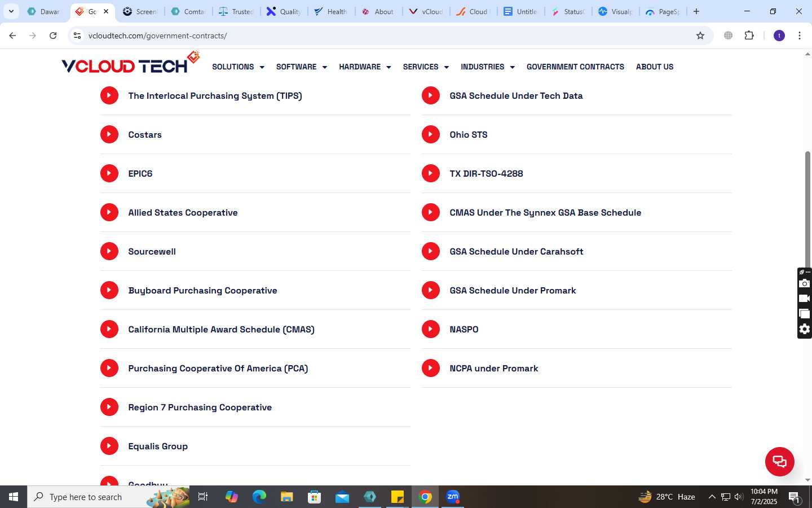This screenshot has height=508, width=812.
Task: Click red arrow beside Equalis Group
Action: (x=109, y=446)
